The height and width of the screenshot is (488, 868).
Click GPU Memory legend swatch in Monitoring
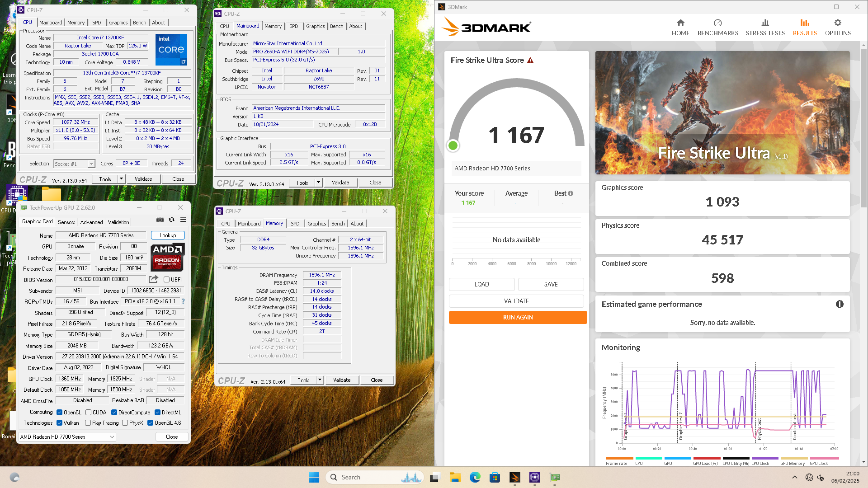click(794, 458)
